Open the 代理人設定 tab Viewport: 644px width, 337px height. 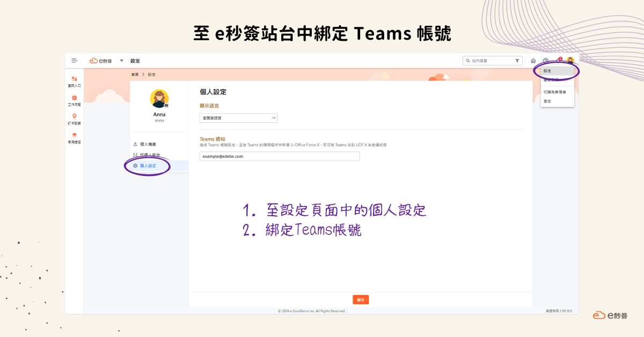point(159,155)
